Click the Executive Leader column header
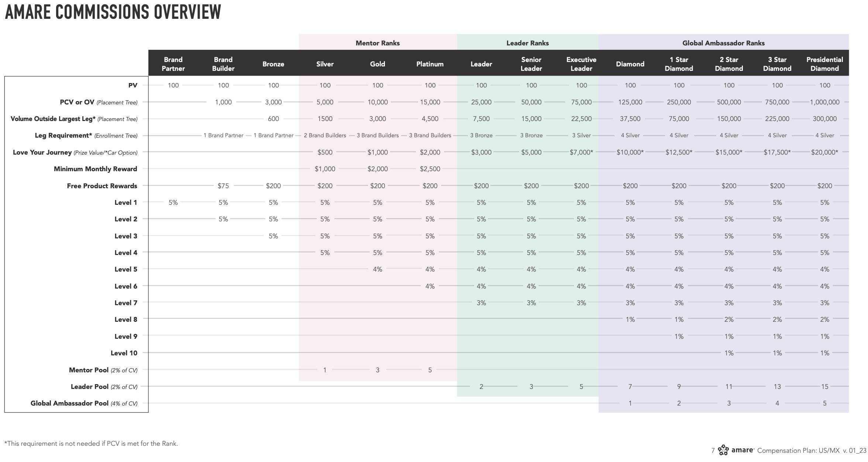Viewport: 868px width, 462px height. point(581,64)
